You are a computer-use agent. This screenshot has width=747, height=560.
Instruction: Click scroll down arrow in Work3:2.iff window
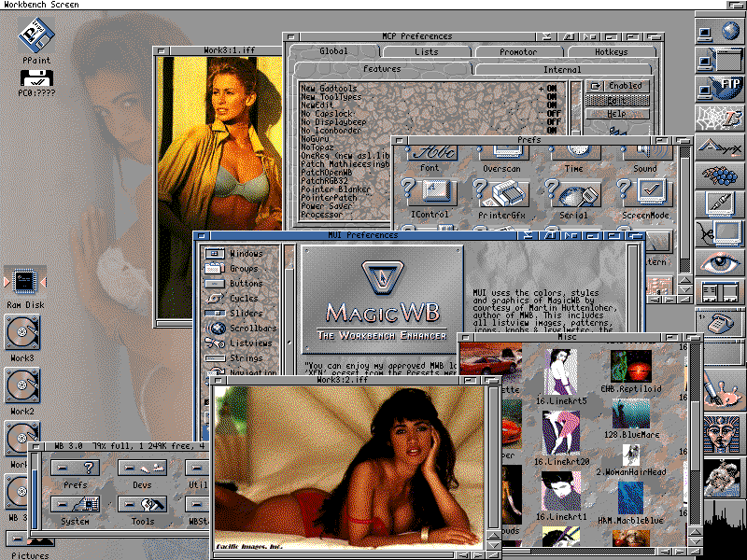click(493, 545)
